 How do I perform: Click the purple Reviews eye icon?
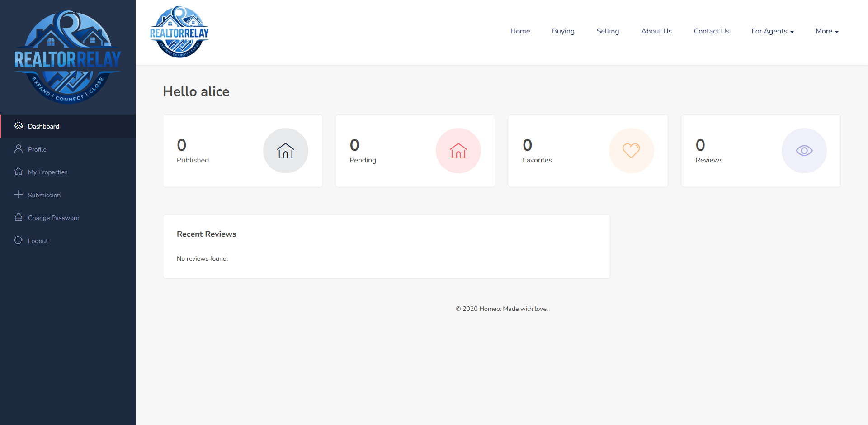[x=804, y=151]
